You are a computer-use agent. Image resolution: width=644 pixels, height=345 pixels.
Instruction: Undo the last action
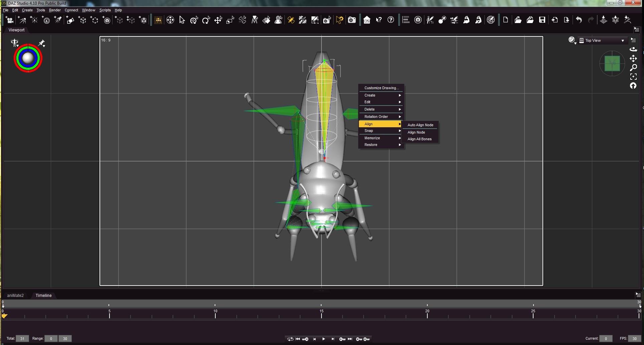(579, 20)
